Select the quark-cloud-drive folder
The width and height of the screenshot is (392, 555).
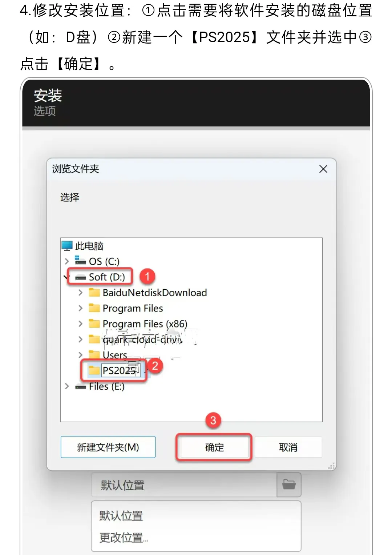tap(136, 339)
